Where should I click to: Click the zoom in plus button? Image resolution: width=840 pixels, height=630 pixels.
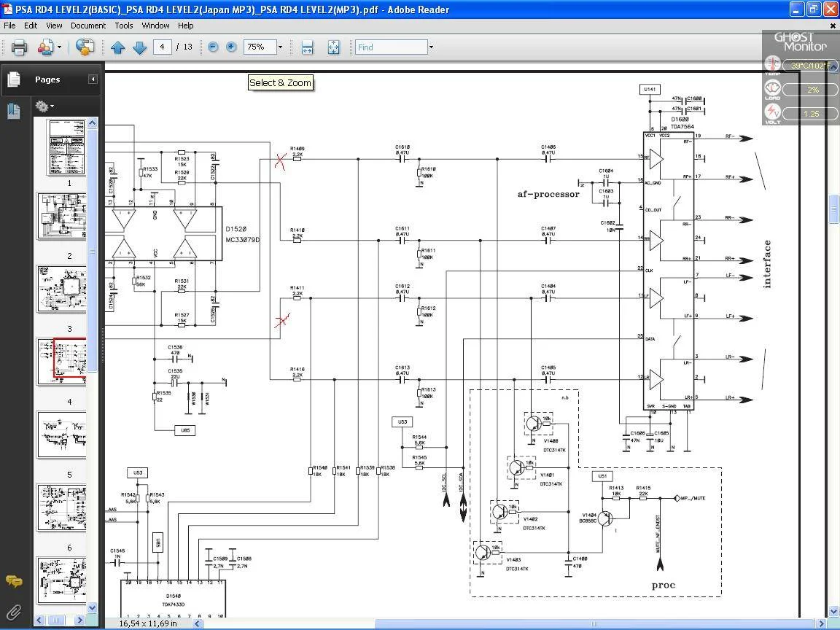(x=231, y=47)
